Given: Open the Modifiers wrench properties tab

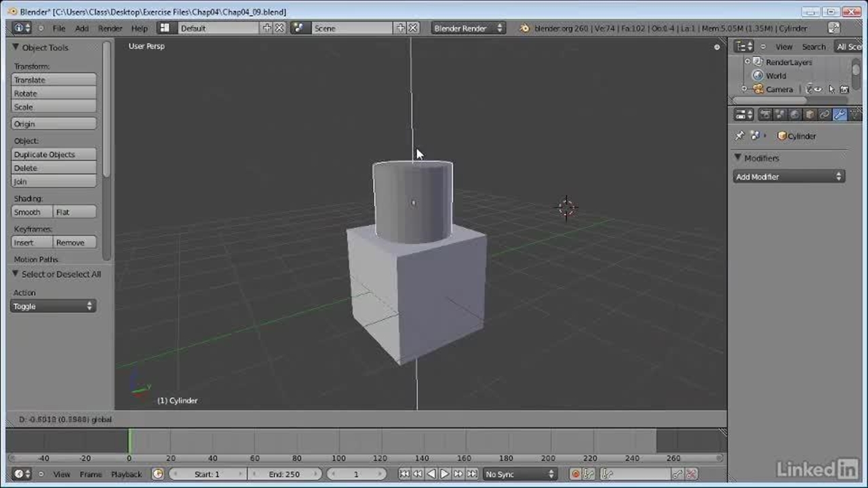Looking at the screenshot, I should tap(840, 115).
